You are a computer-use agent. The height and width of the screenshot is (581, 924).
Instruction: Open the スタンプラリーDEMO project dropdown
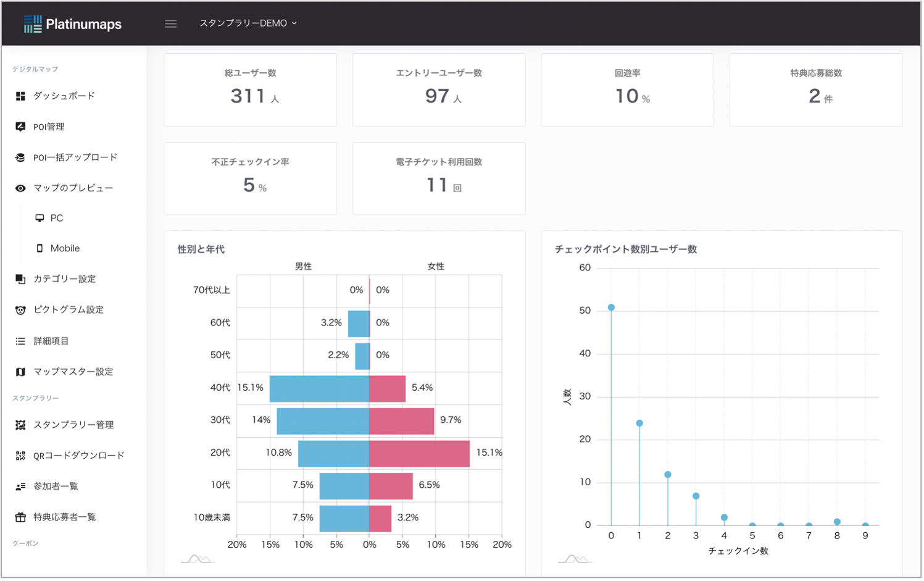(x=248, y=23)
